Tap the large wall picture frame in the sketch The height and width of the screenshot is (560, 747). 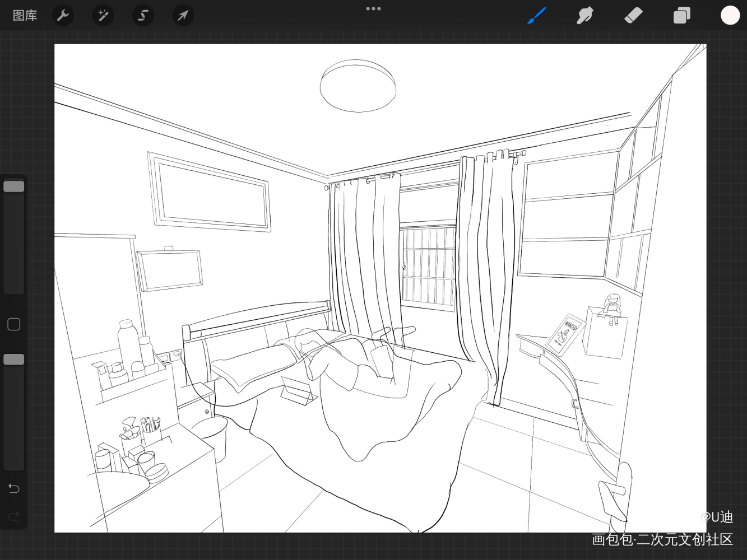coord(210,192)
